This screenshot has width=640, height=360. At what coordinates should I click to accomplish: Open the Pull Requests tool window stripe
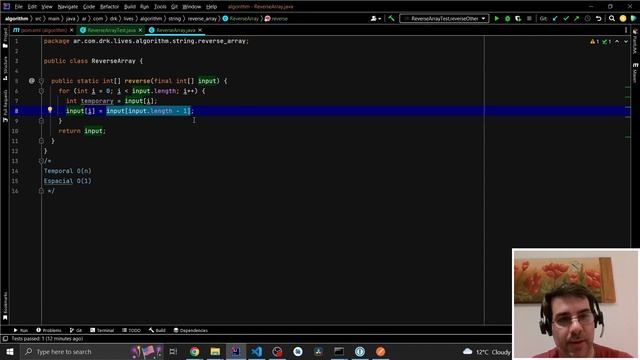5,106
